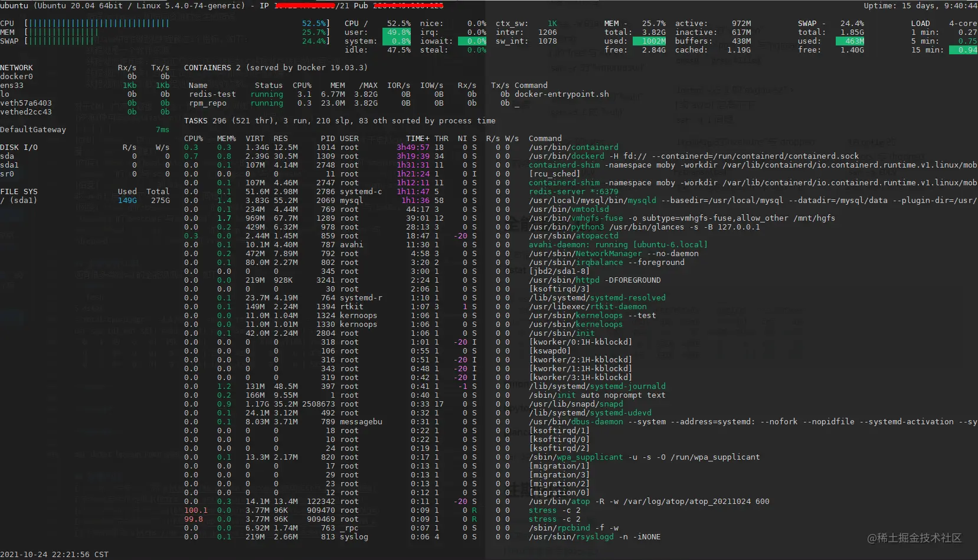Select the vethed2cc43 interface row
Viewport: 978px width, 560px height.
point(85,112)
